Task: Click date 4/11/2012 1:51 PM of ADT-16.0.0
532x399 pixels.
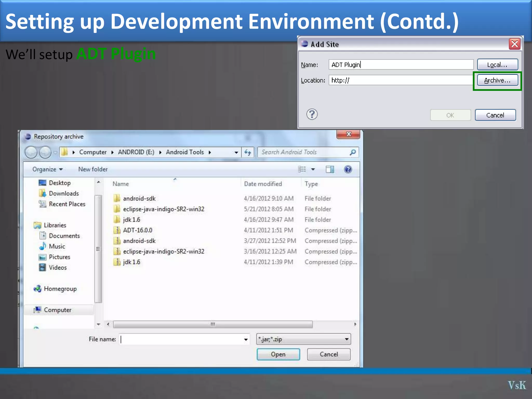Action: click(268, 230)
